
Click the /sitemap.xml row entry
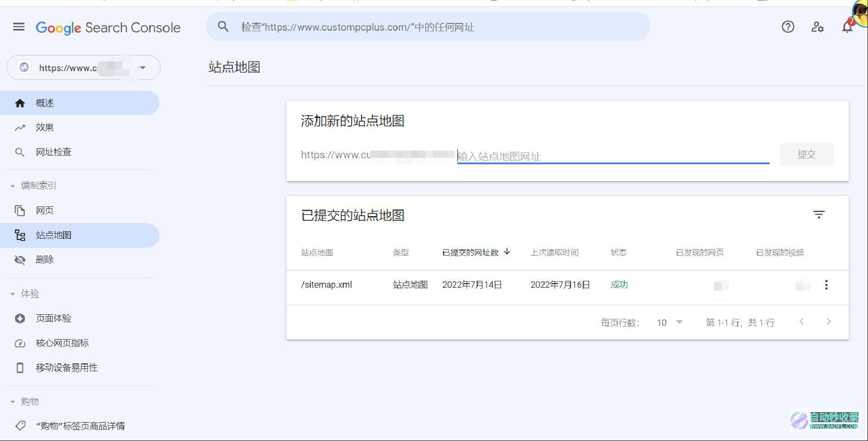327,285
